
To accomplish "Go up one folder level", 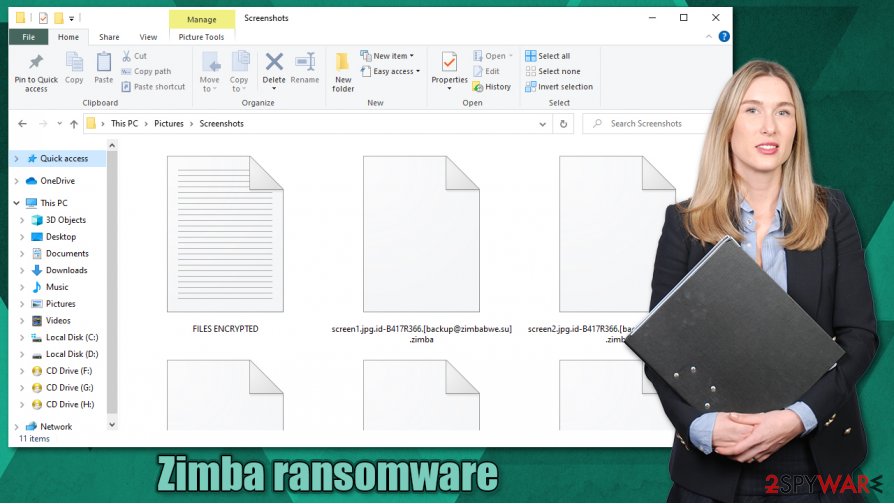I will (74, 124).
